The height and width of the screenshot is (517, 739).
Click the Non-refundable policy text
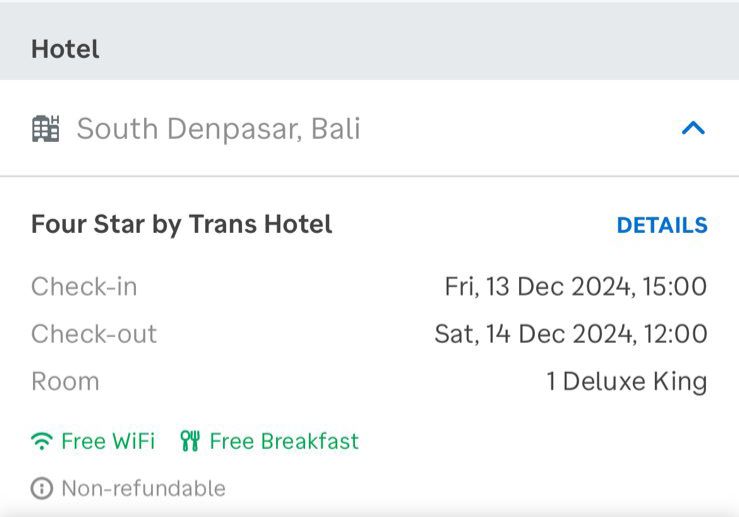click(x=143, y=489)
